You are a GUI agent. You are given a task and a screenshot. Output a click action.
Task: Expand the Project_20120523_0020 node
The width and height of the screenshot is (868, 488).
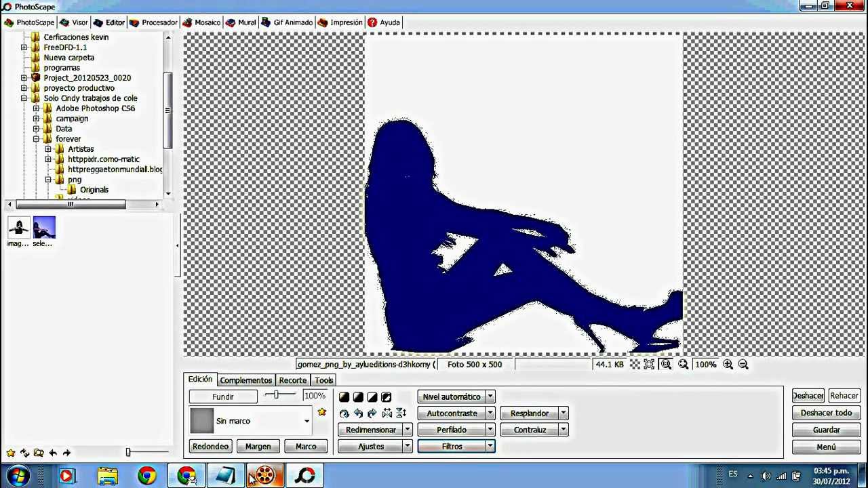[24, 78]
